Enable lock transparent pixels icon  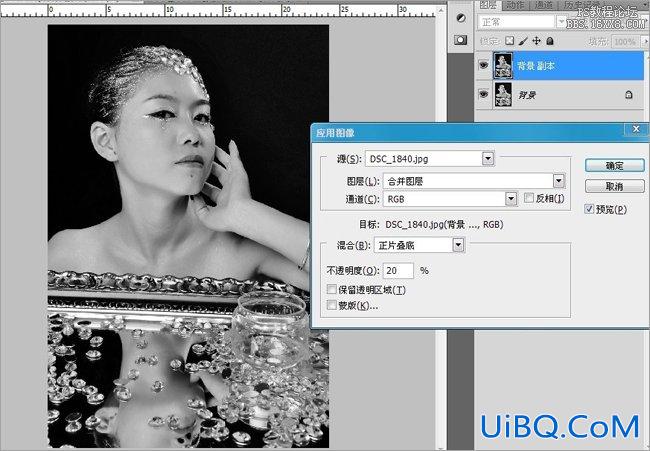[509, 41]
